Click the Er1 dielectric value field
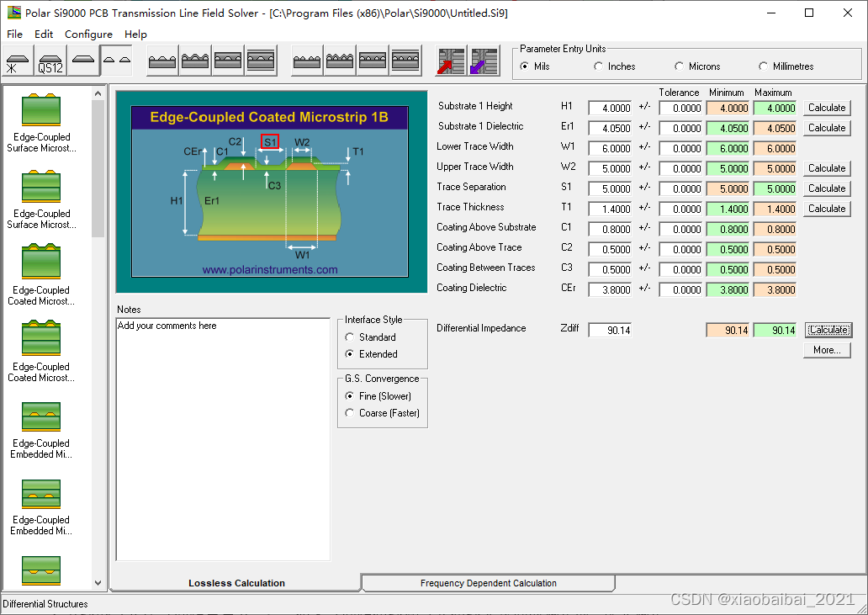The width and height of the screenshot is (868, 615). point(610,129)
